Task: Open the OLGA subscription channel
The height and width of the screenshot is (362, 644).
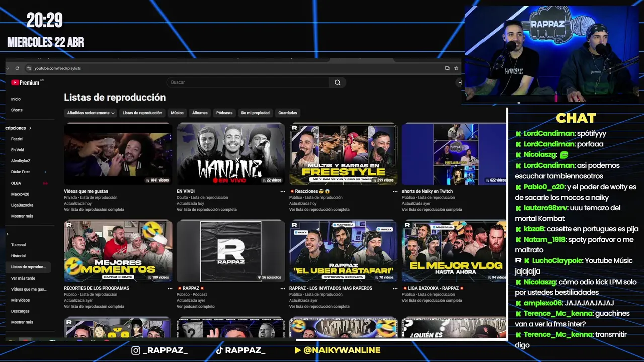Action: click(16, 183)
